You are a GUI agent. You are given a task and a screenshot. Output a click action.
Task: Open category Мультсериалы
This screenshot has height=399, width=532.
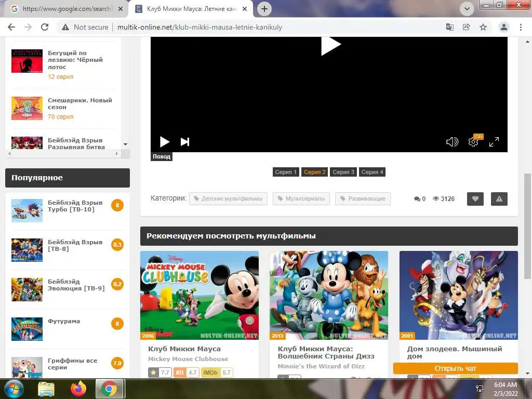coord(301,198)
